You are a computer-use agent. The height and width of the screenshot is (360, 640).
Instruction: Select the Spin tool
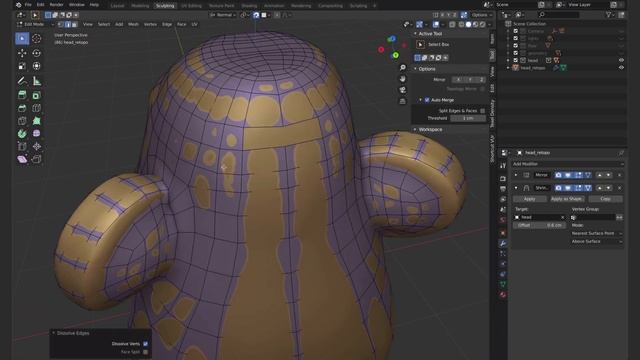(22, 133)
